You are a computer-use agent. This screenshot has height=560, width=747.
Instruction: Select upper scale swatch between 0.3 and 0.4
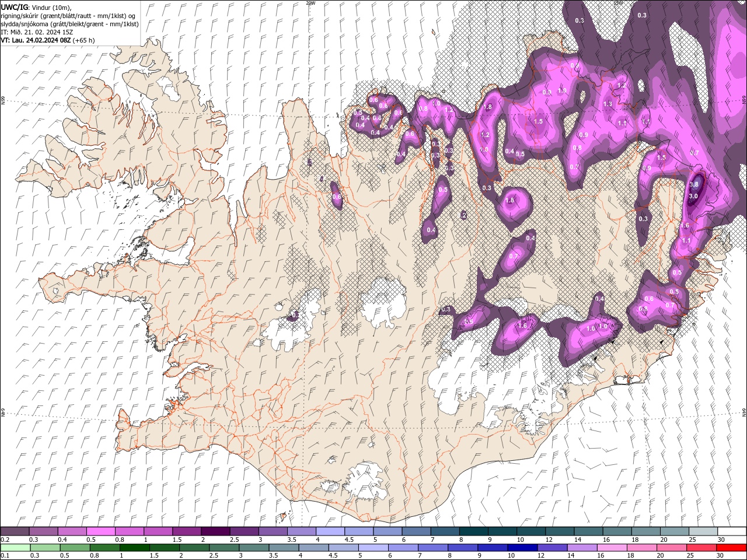44,531
